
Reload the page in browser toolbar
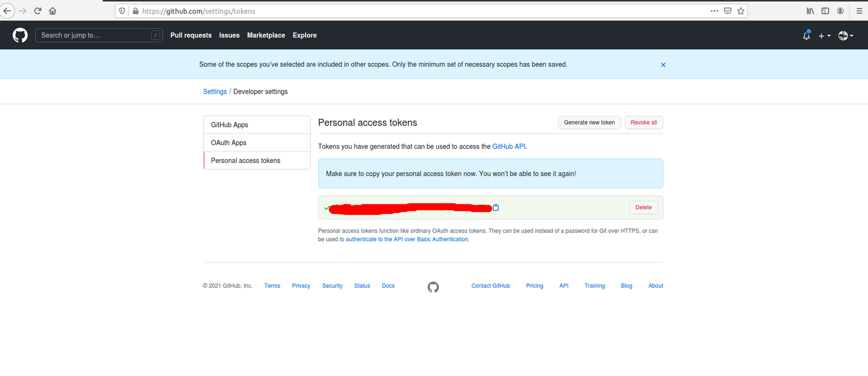point(38,11)
